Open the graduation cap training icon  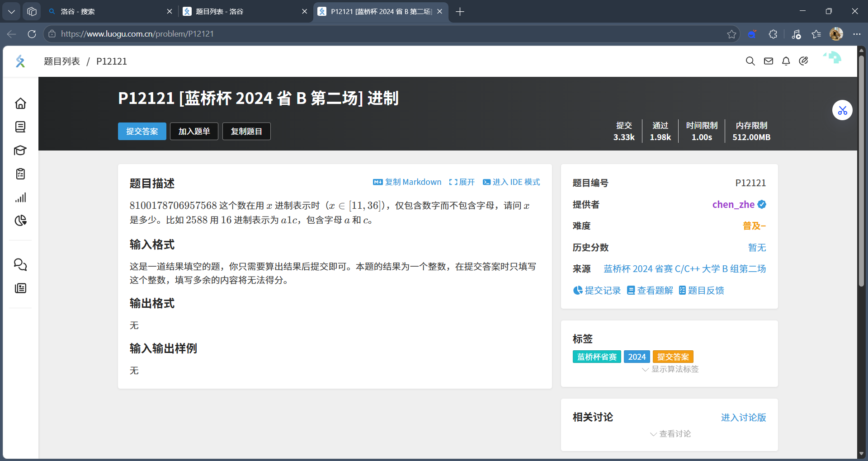point(20,151)
